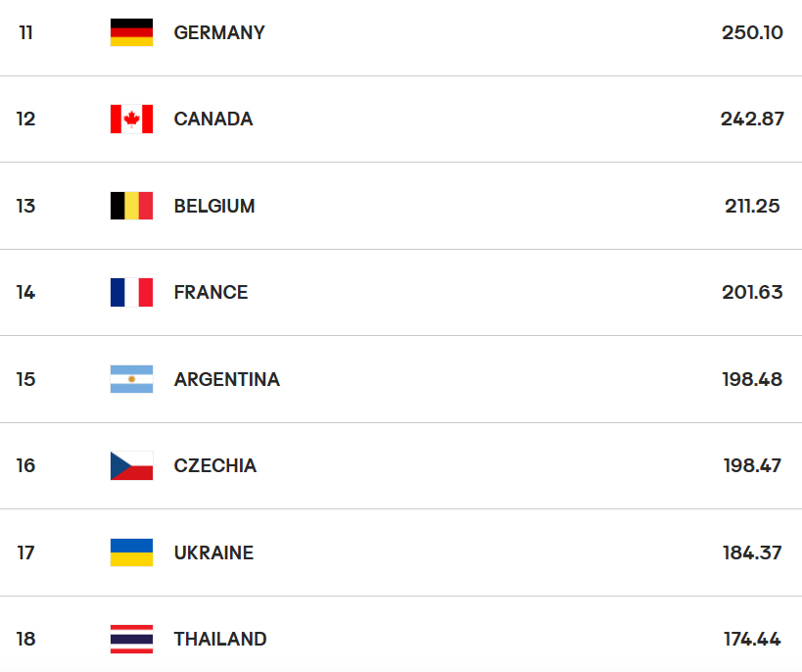Click the Belgium flag icon
This screenshot has width=802, height=672.
click(x=131, y=206)
